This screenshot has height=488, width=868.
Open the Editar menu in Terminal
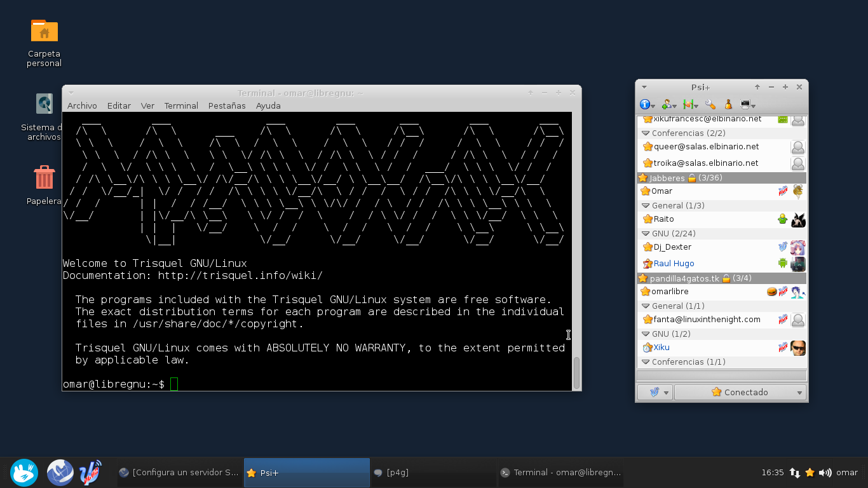click(119, 106)
